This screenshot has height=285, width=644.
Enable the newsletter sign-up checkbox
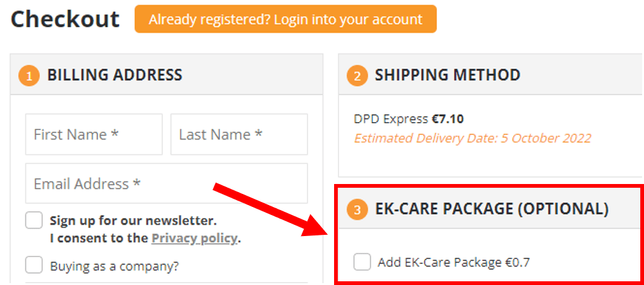pyautogui.click(x=33, y=221)
